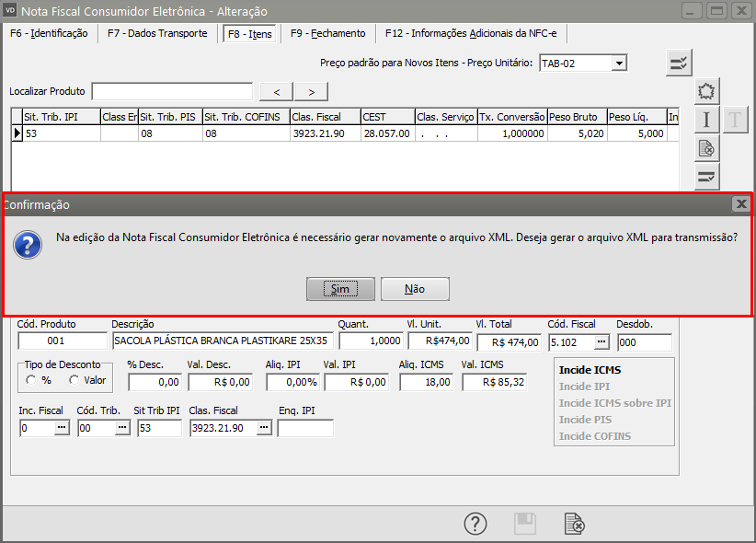The width and height of the screenshot is (756, 543).
Task: Decline XML generation by clicking Não
Action: (x=415, y=289)
